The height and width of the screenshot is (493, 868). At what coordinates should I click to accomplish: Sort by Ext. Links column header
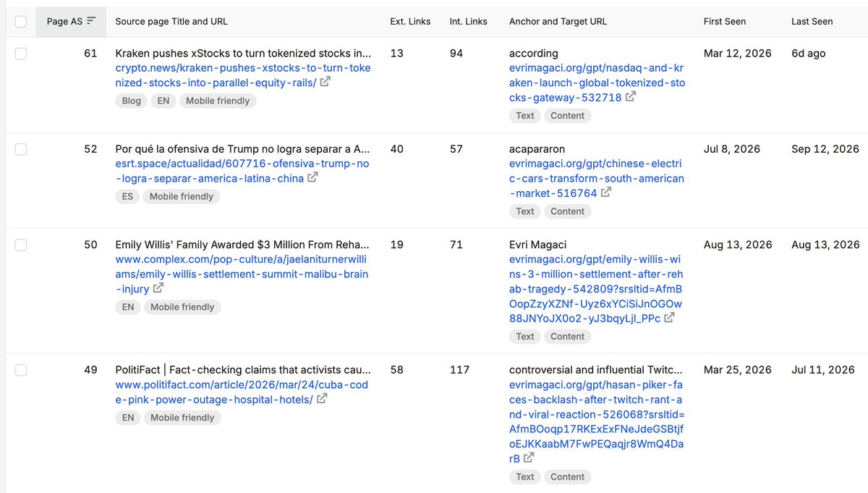coord(410,22)
